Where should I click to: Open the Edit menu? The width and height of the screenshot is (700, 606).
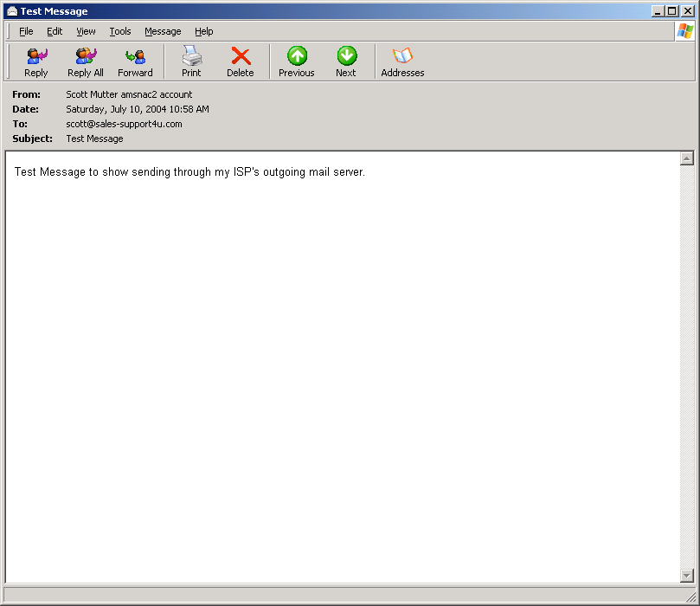[x=55, y=31]
